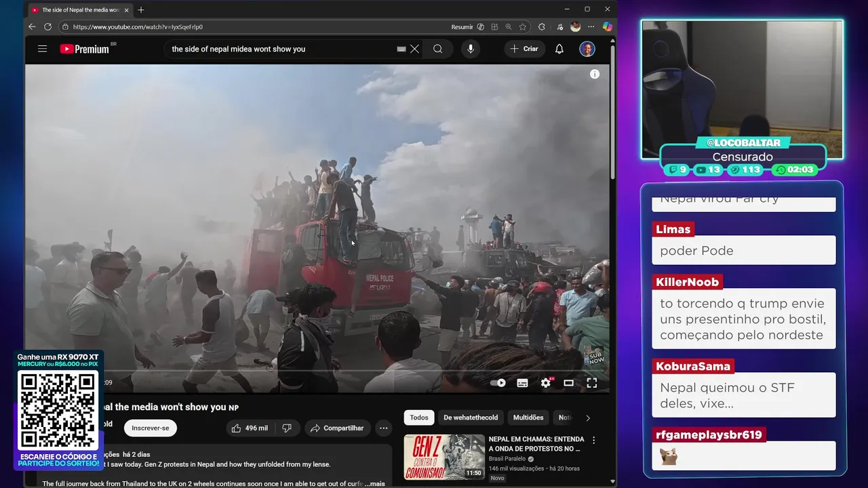Select the Multidões filter chip
This screenshot has height=488, width=868.
click(528, 418)
